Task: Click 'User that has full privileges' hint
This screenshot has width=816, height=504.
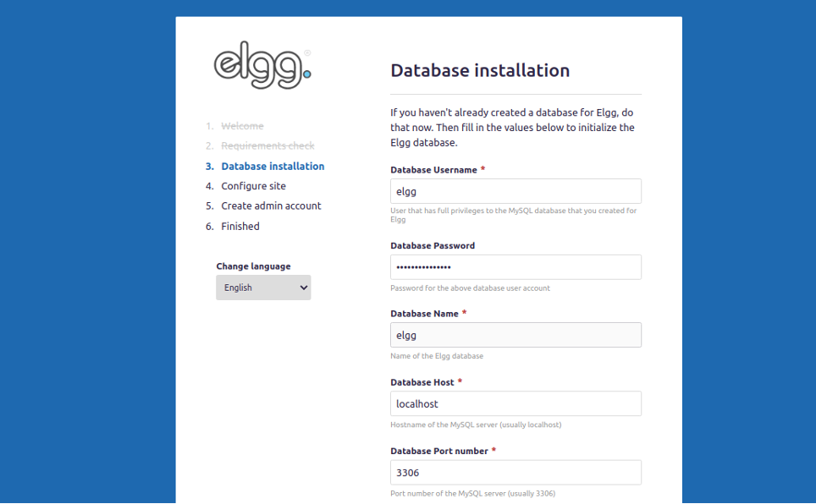Action: point(513,215)
